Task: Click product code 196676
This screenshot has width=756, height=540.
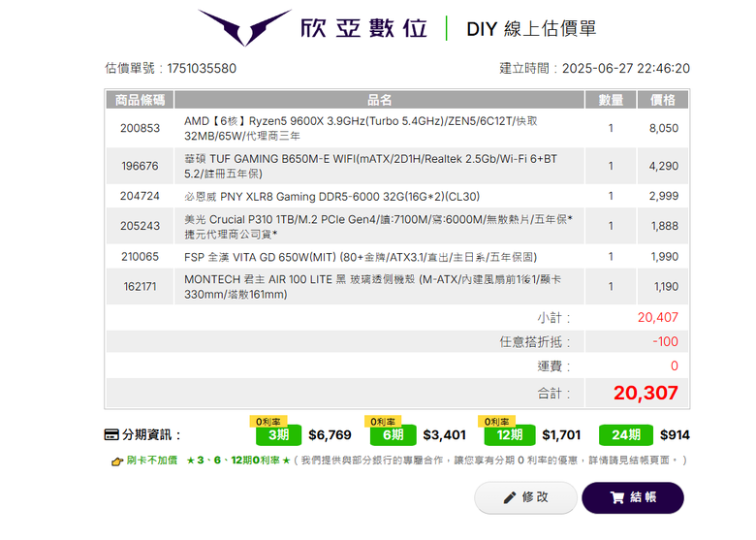Action: coord(140,166)
